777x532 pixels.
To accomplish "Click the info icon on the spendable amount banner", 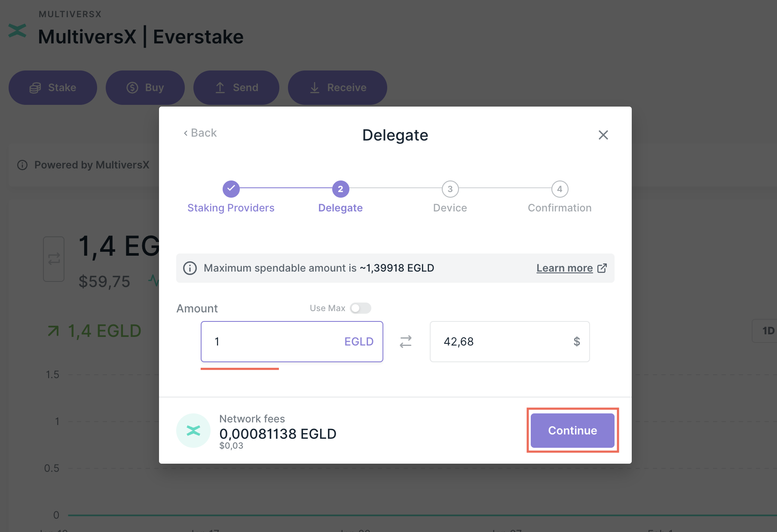I will [190, 268].
